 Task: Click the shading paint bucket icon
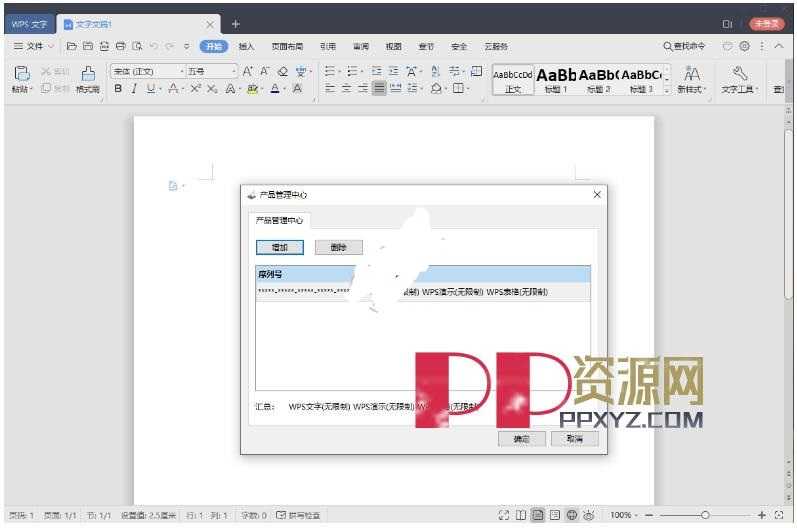(x=436, y=89)
